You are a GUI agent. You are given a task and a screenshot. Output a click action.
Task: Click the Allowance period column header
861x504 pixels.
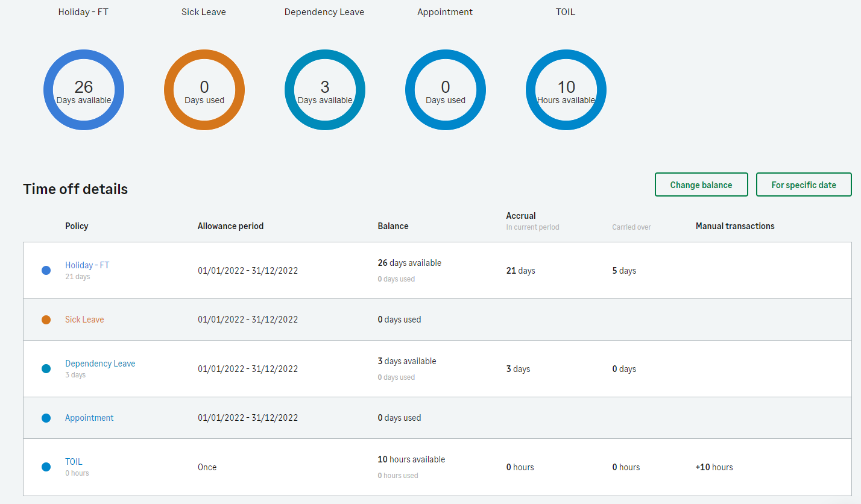tap(230, 226)
